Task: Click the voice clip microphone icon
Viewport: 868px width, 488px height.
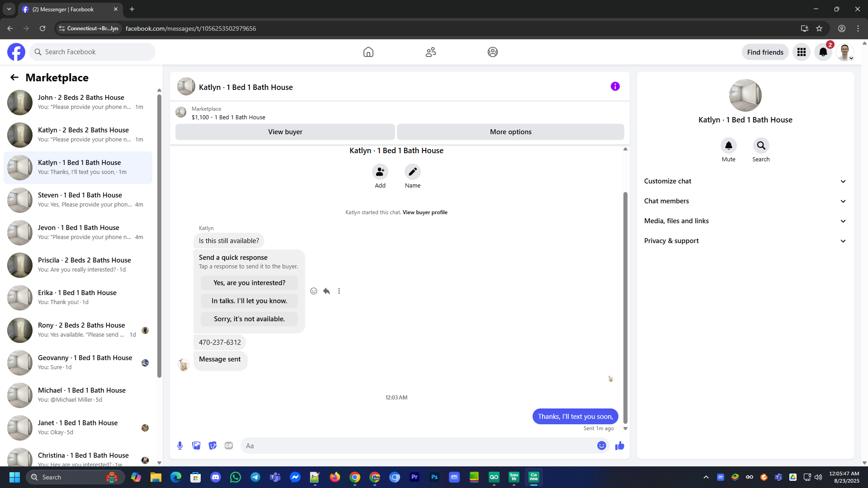Action: click(x=180, y=446)
